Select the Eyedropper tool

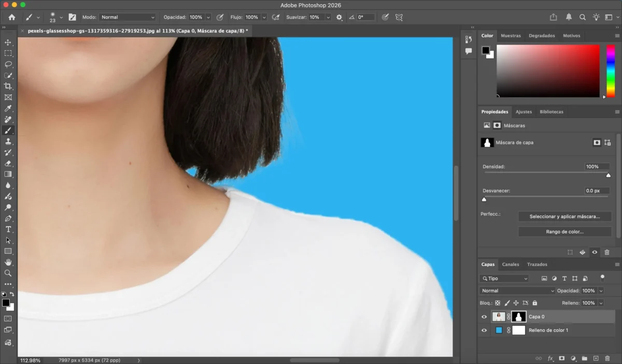8,108
